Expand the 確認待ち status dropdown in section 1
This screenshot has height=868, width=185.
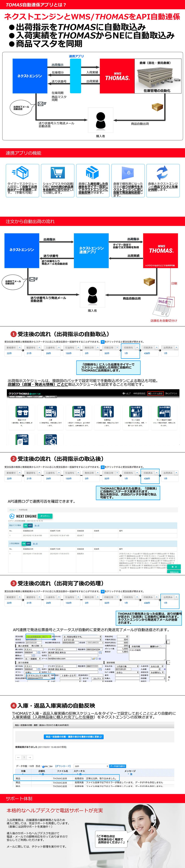pos(39,347)
